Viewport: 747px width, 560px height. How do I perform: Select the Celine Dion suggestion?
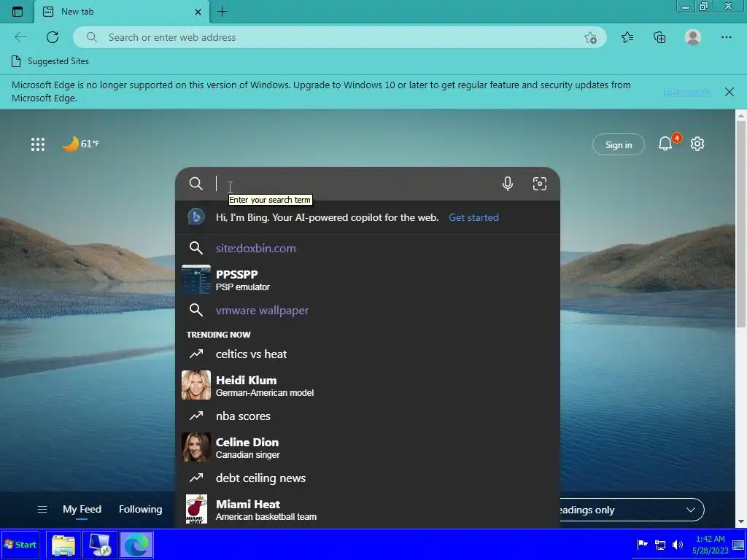[x=368, y=447]
